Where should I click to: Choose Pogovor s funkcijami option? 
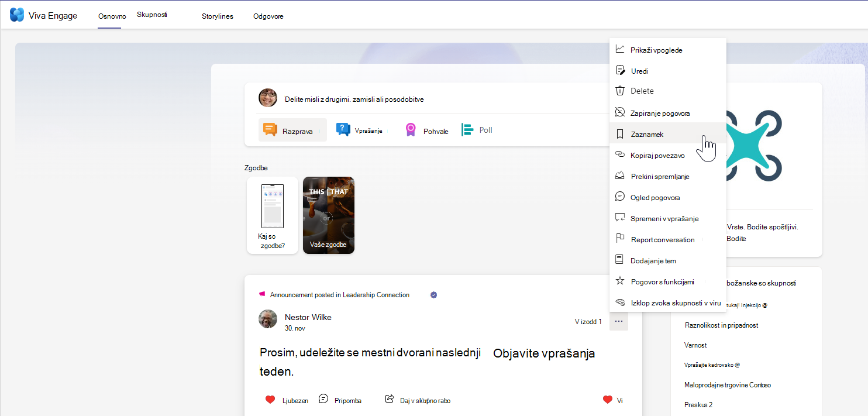[x=667, y=281]
